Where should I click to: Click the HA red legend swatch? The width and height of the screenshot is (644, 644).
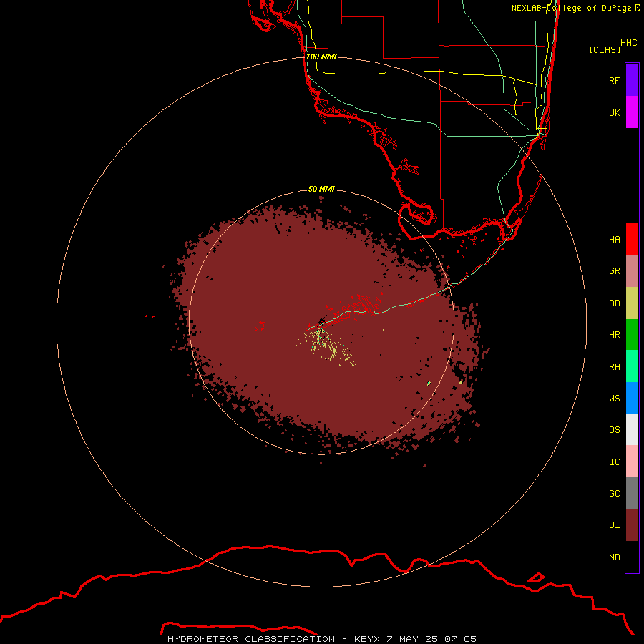(x=632, y=239)
